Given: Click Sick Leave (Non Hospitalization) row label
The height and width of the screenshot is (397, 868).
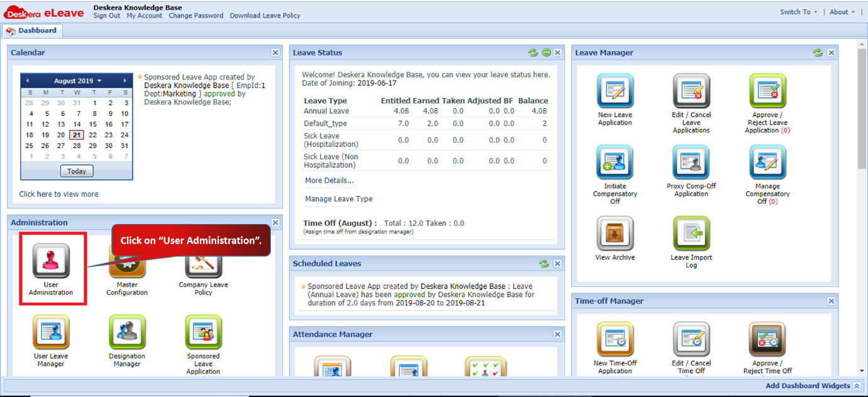Looking at the screenshot, I should coord(331,160).
